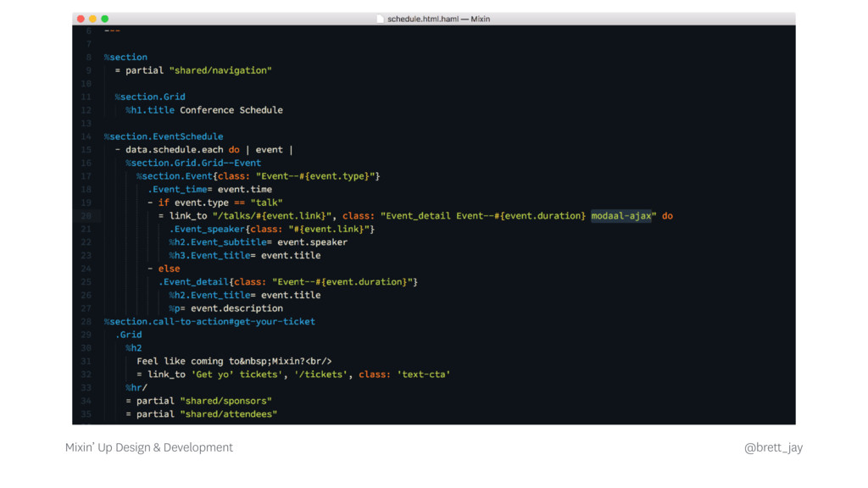Click the highlighted modaal-ajax text
868x488 pixels.
click(x=621, y=216)
